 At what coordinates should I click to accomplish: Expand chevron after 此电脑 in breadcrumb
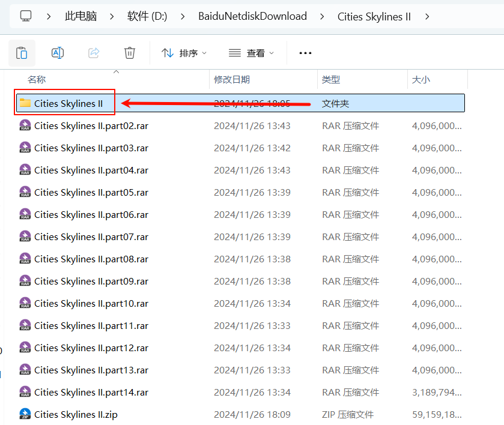tap(112, 16)
